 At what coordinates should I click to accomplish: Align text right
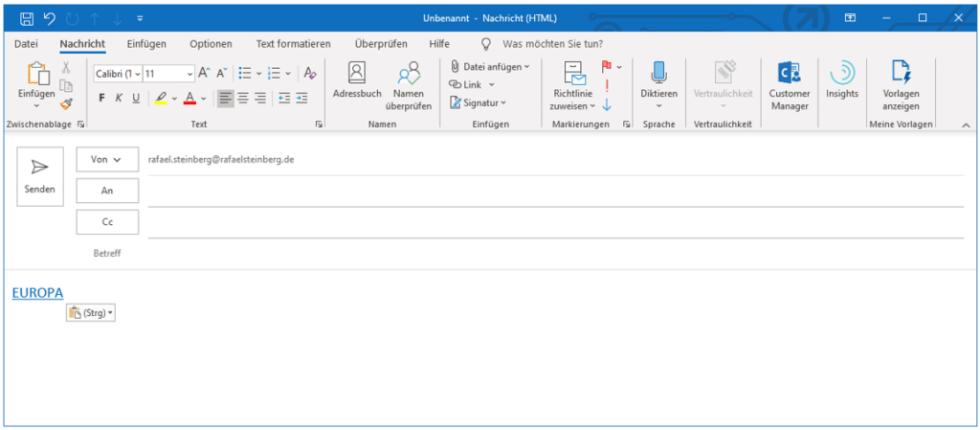pyautogui.click(x=260, y=98)
